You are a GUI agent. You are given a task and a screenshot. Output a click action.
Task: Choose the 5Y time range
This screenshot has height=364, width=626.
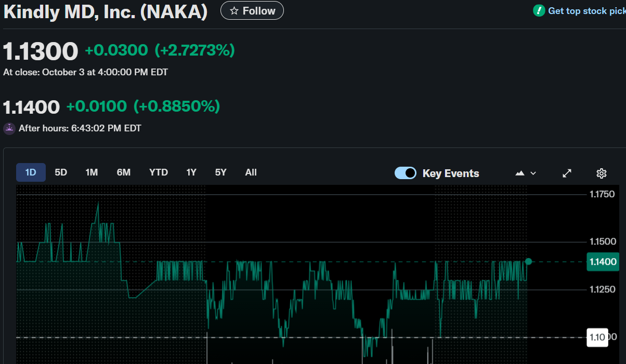(221, 172)
